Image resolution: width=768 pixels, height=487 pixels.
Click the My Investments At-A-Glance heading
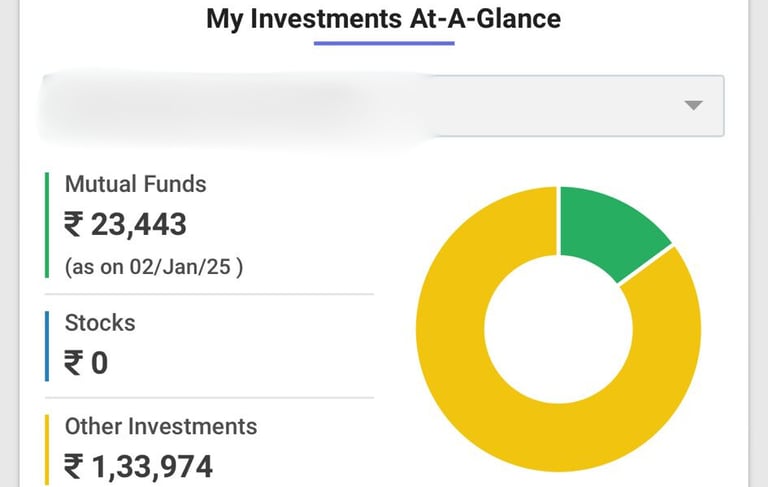coord(383,18)
